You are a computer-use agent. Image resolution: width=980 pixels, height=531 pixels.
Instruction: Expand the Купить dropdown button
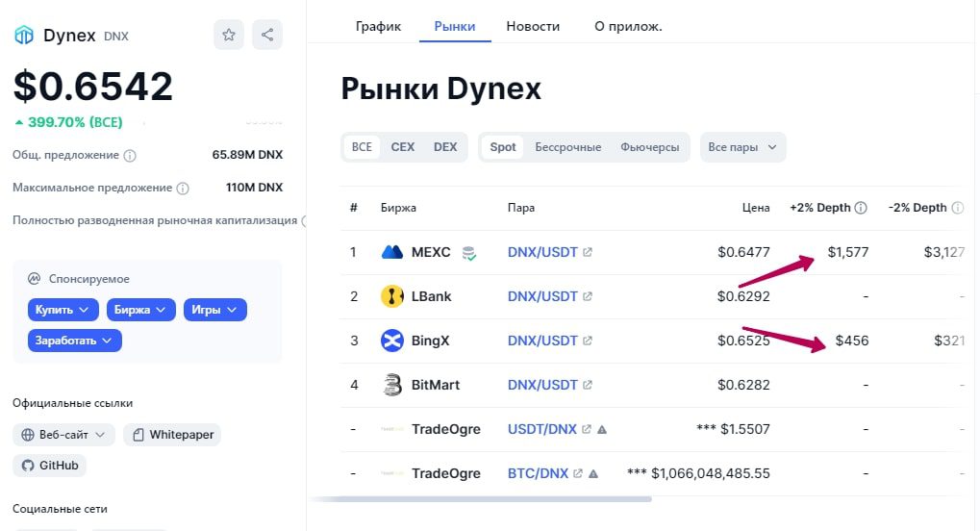pyautogui.click(x=63, y=310)
